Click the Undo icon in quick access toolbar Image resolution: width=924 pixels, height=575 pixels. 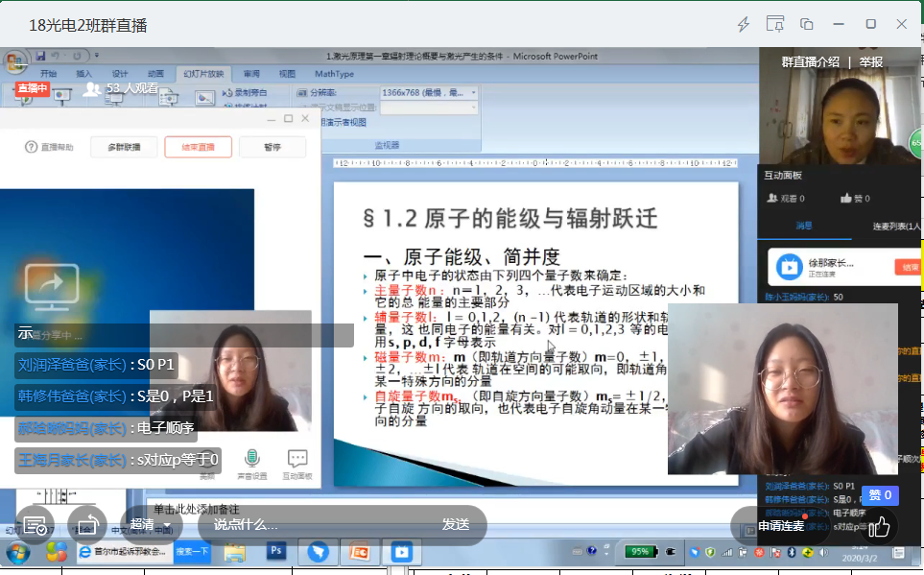pyautogui.click(x=56, y=56)
